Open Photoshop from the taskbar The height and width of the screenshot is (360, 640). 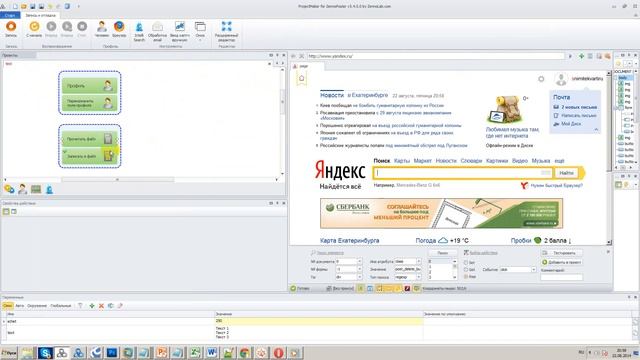point(112,353)
